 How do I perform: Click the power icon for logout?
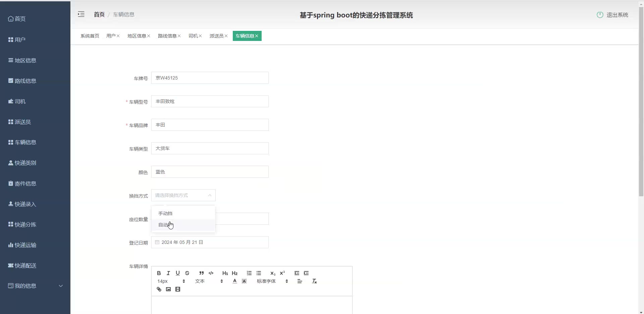(600, 15)
